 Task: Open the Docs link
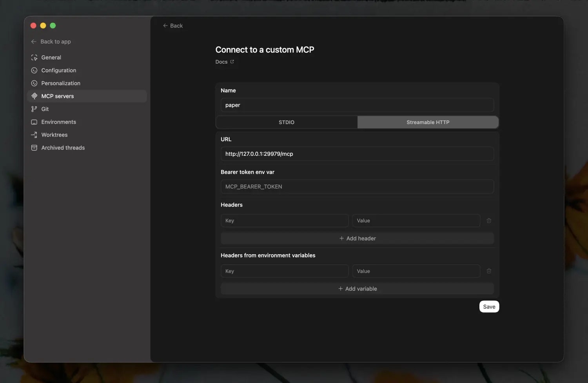point(225,62)
